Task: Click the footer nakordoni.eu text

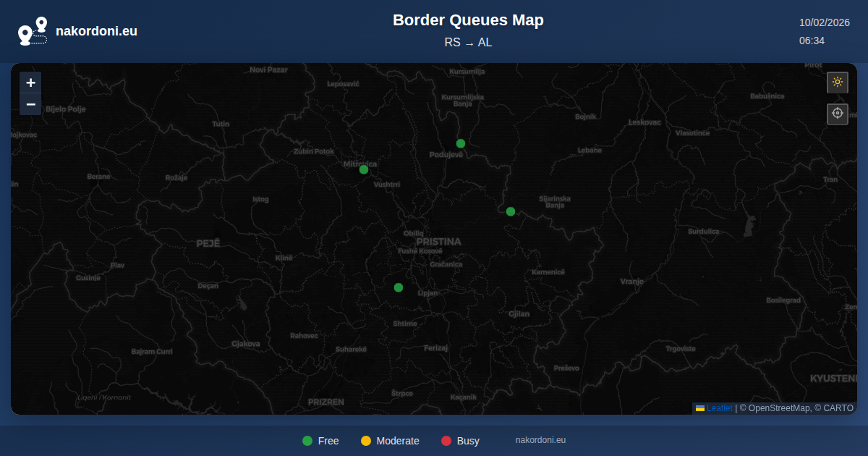Action: click(x=540, y=440)
